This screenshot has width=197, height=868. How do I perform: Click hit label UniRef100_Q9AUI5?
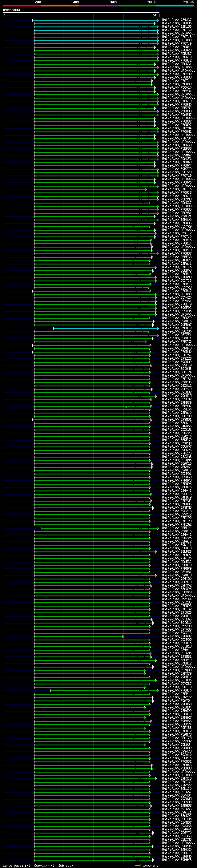177,396
